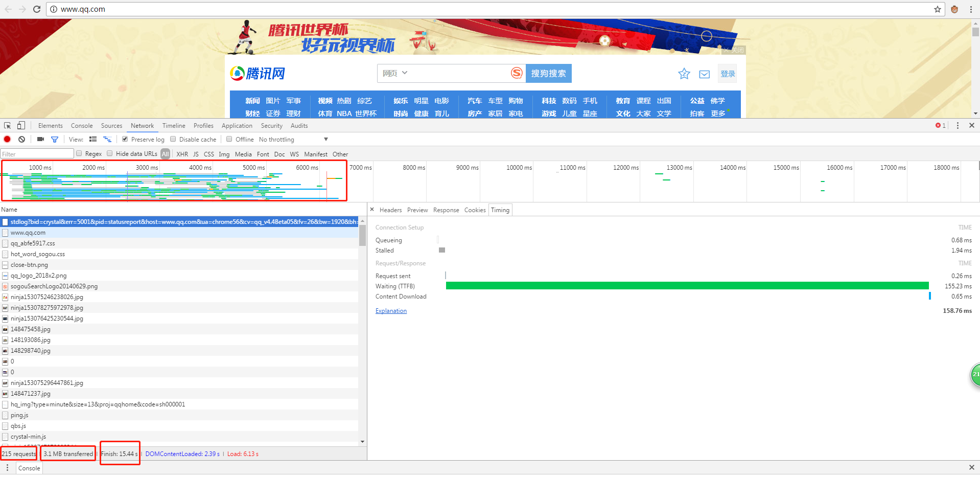Click the request list scrollbar thumb
This screenshot has height=477, width=980.
[x=362, y=235]
